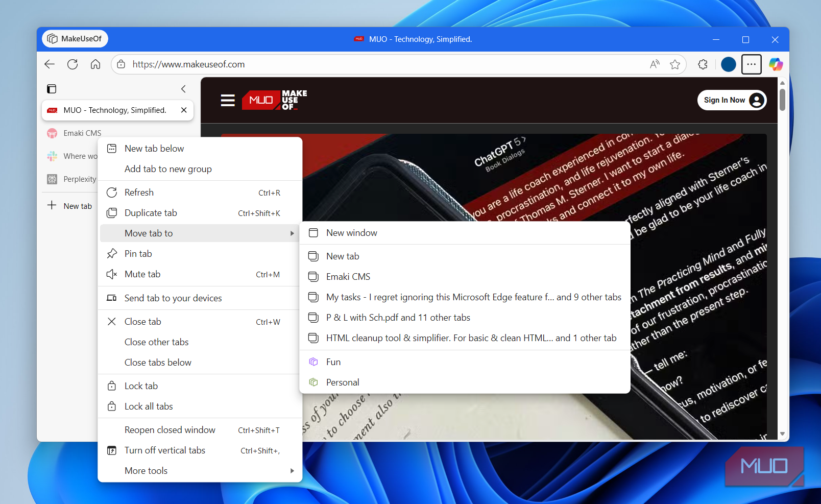The width and height of the screenshot is (821, 504).
Task: Open the Read aloud icon in address bar
Action: [x=655, y=64]
